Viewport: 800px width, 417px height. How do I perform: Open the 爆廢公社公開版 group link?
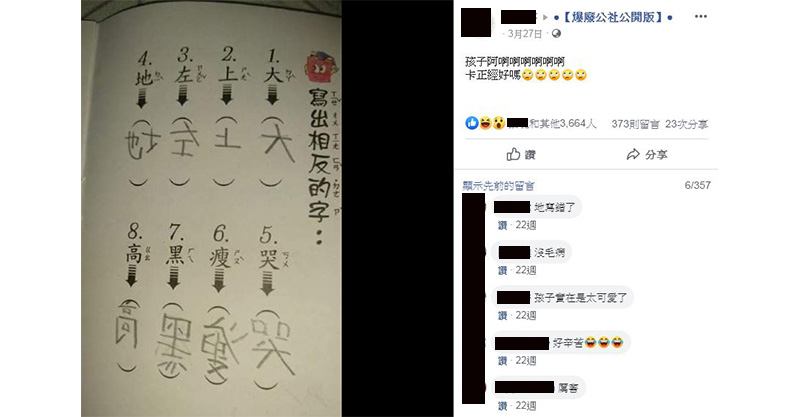(612, 17)
